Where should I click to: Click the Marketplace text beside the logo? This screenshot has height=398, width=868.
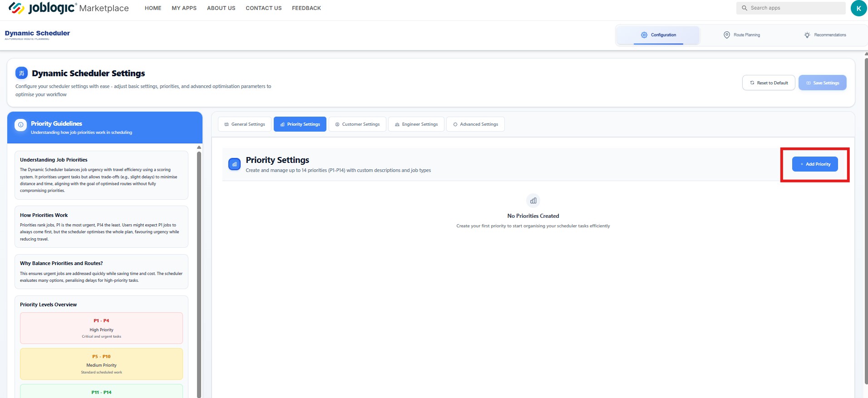(104, 8)
